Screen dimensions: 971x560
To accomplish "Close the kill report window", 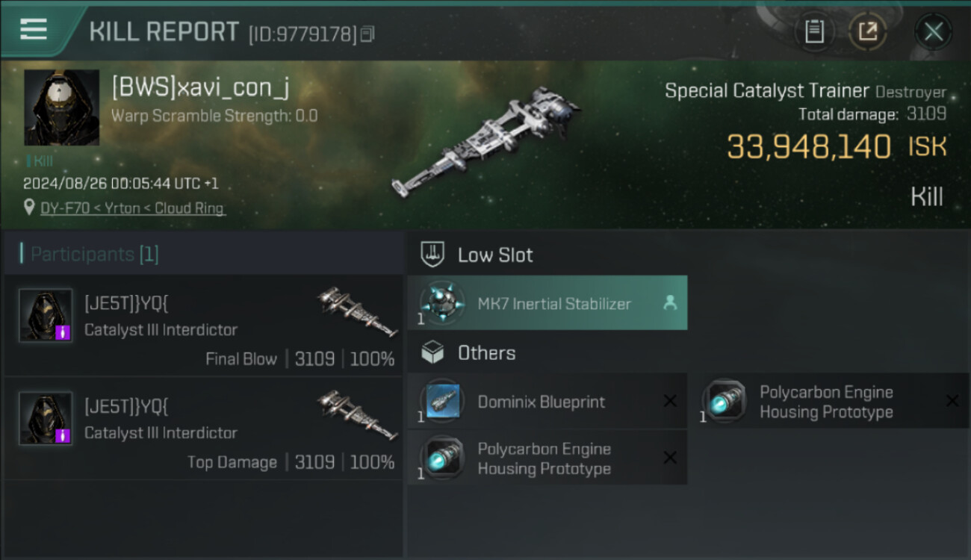I will (x=933, y=31).
